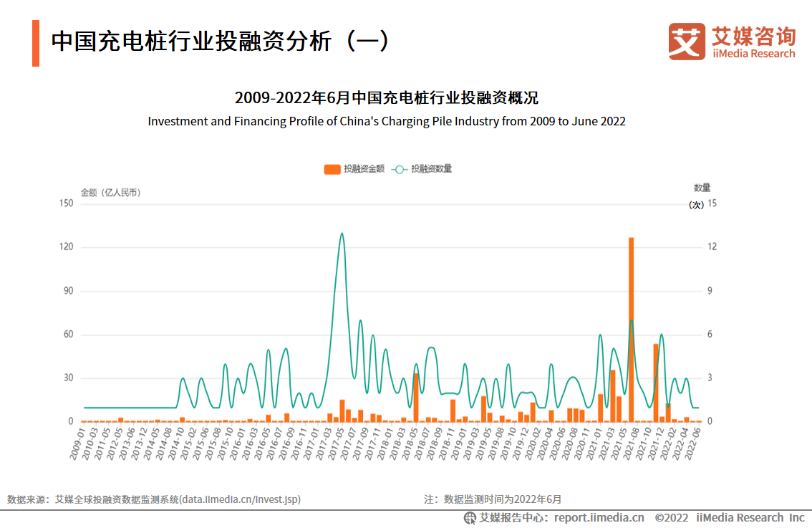The height and width of the screenshot is (528, 812).
Task: Click the orange vertical accent bar by title
Action: (x=36, y=43)
